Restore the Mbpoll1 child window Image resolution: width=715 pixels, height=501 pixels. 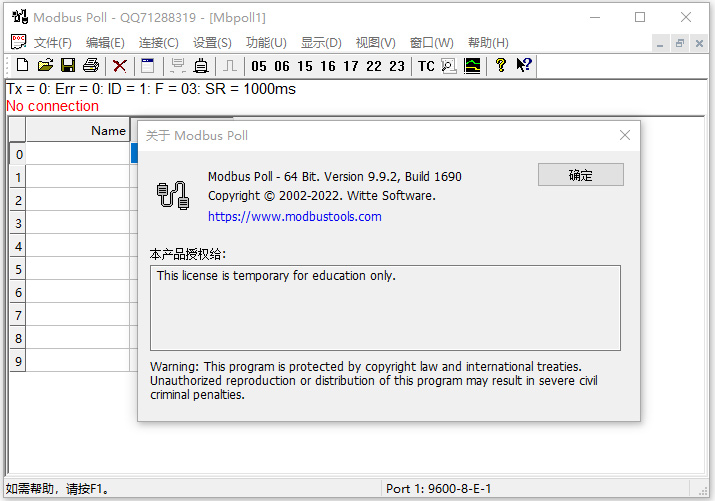679,43
